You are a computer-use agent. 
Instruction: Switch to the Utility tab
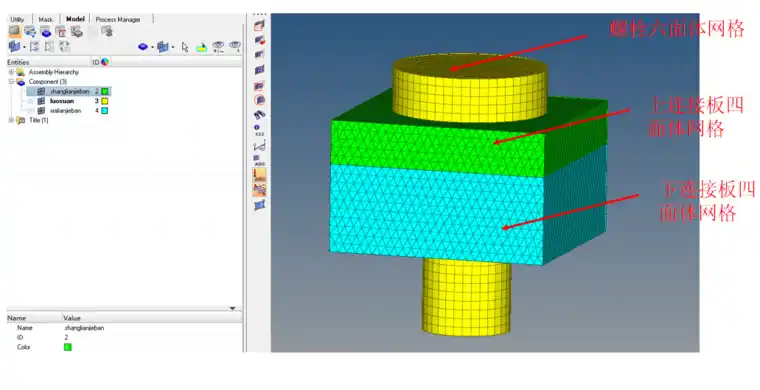[x=17, y=19]
